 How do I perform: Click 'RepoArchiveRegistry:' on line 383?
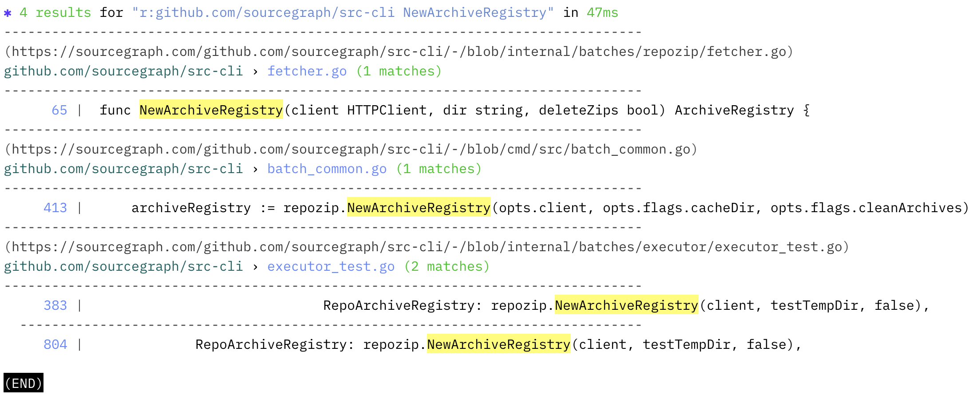tap(403, 305)
